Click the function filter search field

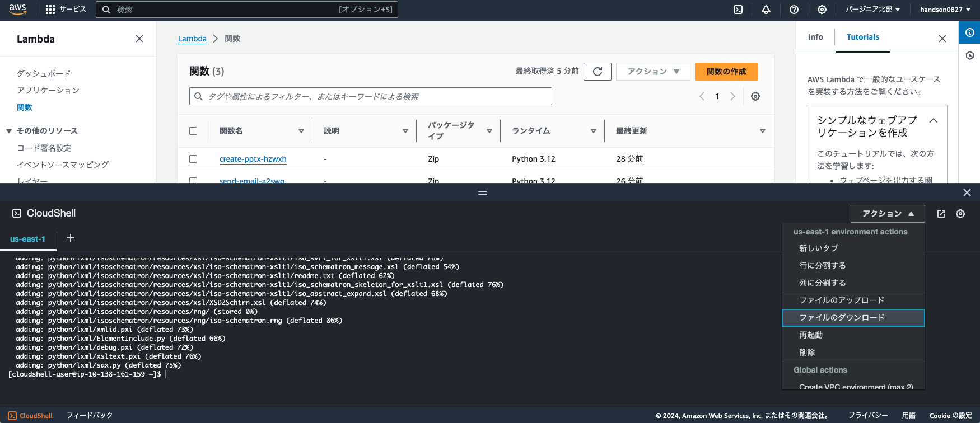[371, 96]
